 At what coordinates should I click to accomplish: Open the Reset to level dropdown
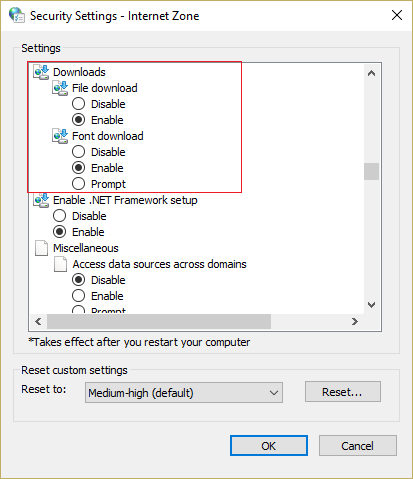[184, 393]
